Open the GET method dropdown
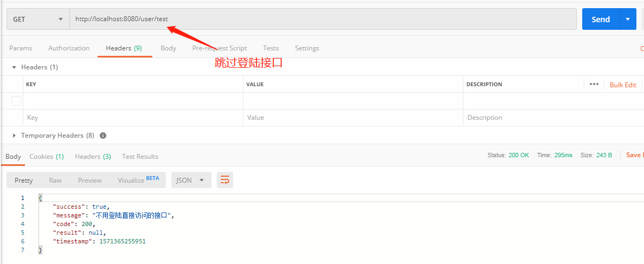The image size is (644, 264). tap(38, 20)
